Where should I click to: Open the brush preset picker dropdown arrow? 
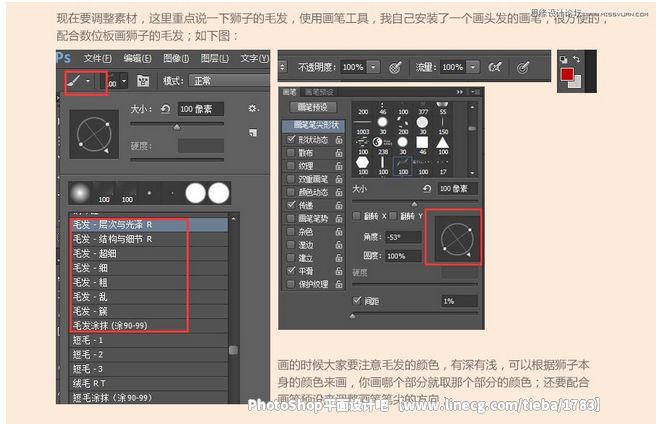tap(124, 81)
